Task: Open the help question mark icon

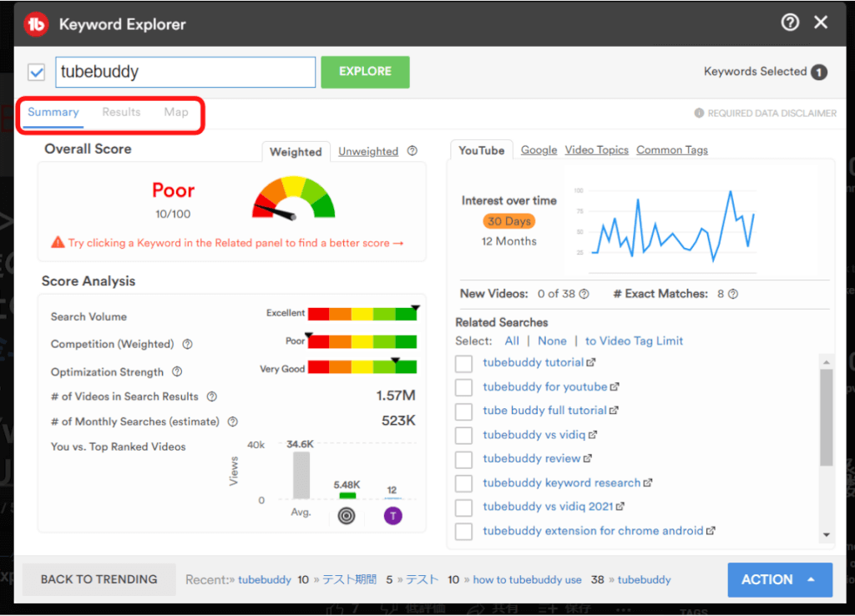Action: (x=790, y=23)
